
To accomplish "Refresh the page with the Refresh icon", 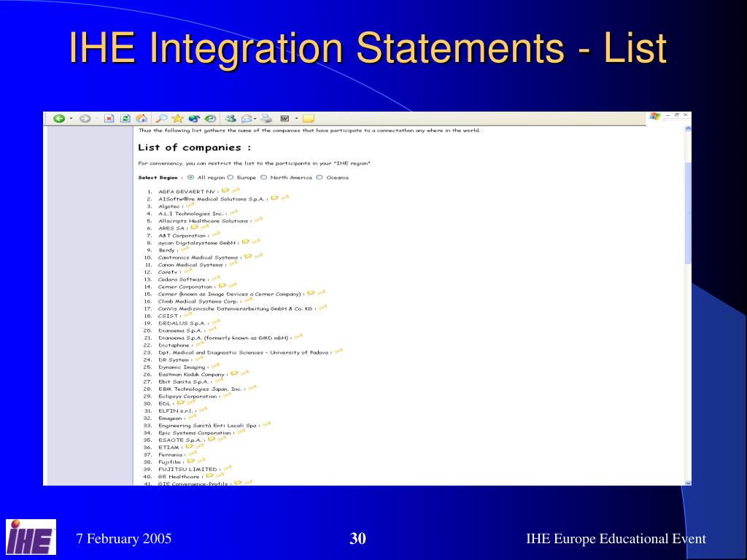I will (x=125, y=119).
